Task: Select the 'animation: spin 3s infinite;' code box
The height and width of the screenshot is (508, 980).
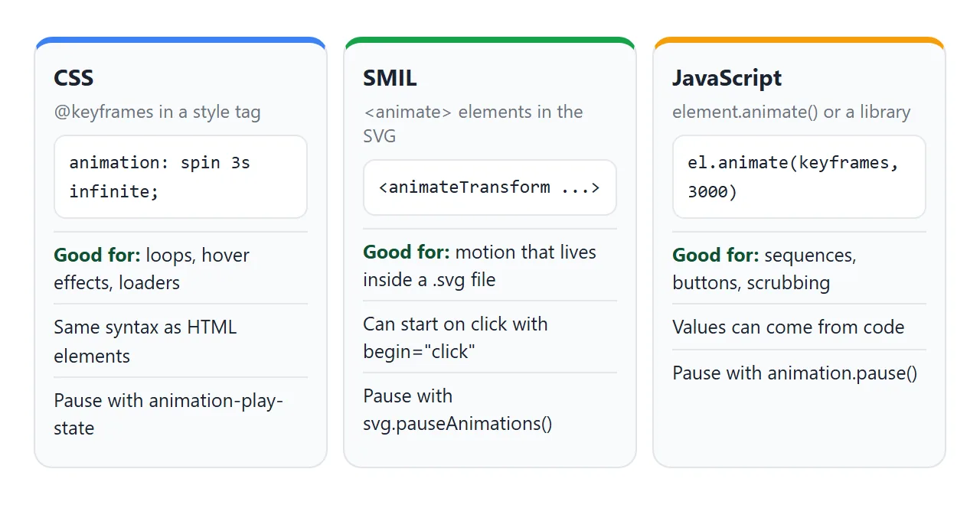Action: point(181,177)
